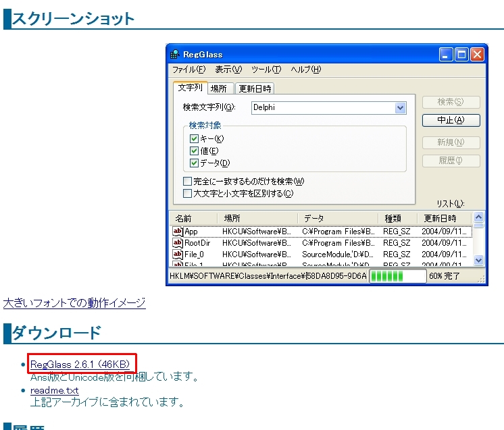The width and height of the screenshot is (504, 430).
Task: Switch to the 文字列 tab
Action: coord(190,87)
